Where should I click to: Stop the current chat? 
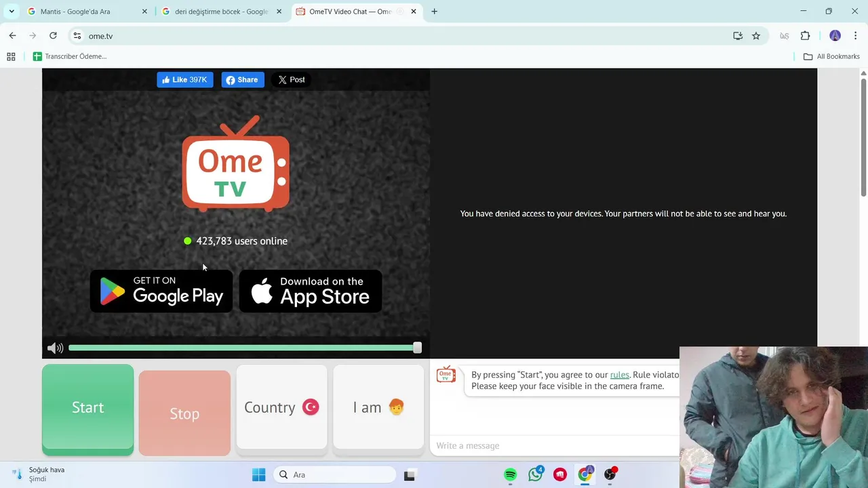click(x=184, y=413)
